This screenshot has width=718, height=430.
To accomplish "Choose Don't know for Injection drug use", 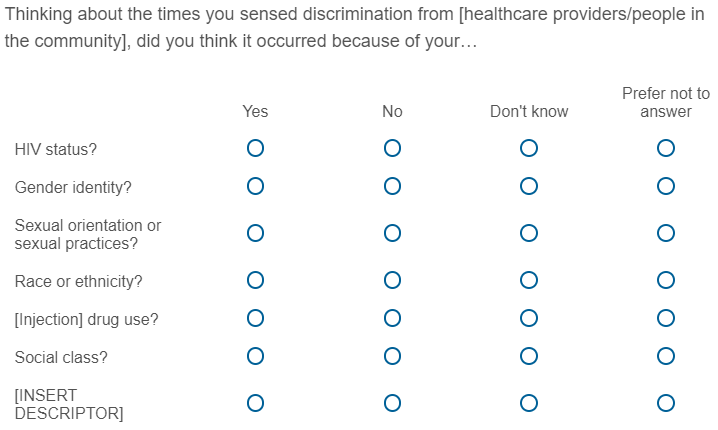I will pyautogui.click(x=529, y=319).
